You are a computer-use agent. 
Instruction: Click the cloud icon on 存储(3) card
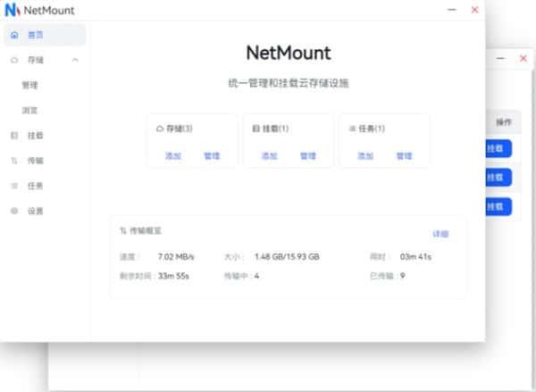point(160,129)
